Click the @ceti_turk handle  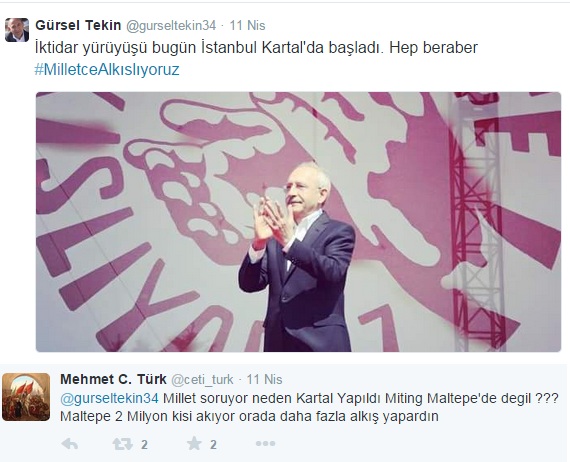pyautogui.click(x=202, y=379)
